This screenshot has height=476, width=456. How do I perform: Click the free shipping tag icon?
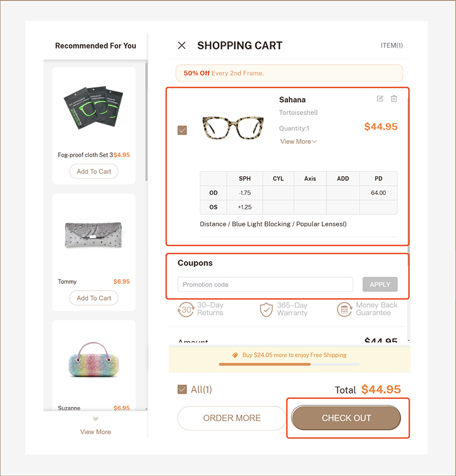click(x=235, y=355)
